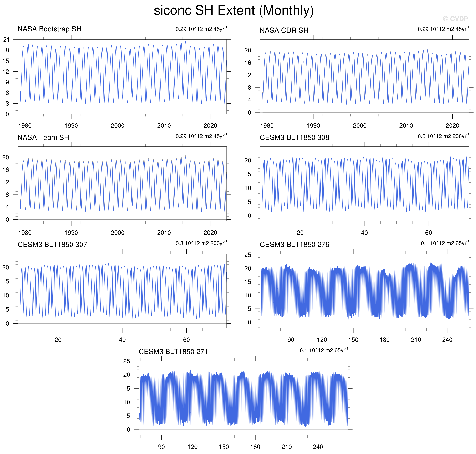Click the 'CESM3 BLT1850 308' panel title
476x454 pixels.
point(294,137)
